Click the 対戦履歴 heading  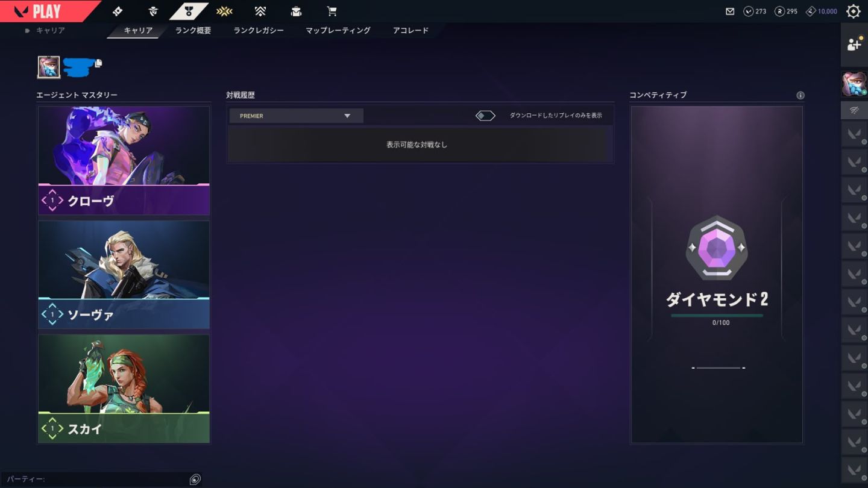(241, 95)
